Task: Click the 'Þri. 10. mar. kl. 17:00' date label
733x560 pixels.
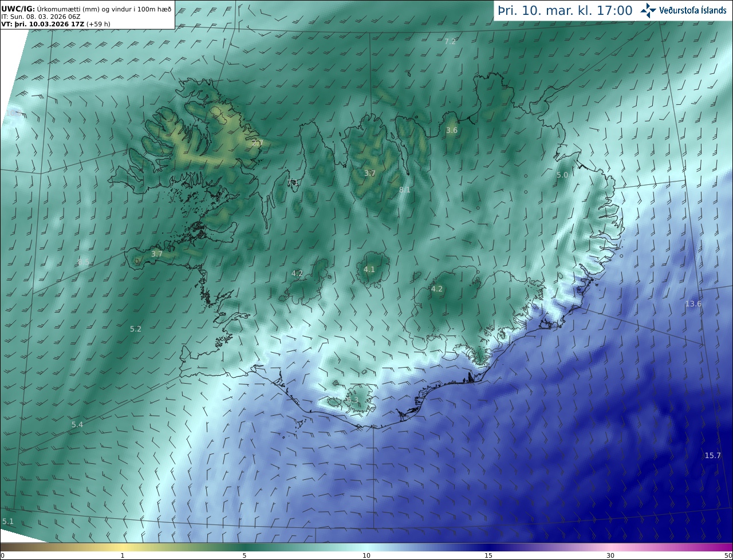Action: point(565,10)
